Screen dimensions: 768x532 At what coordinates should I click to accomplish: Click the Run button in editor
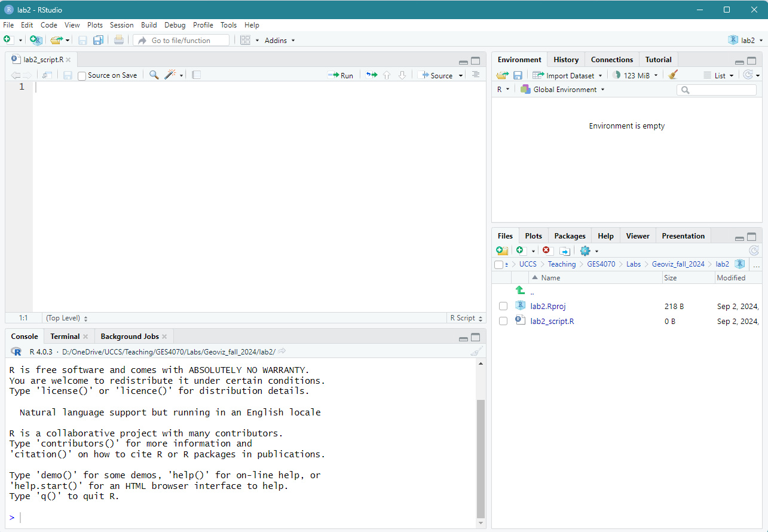click(341, 75)
